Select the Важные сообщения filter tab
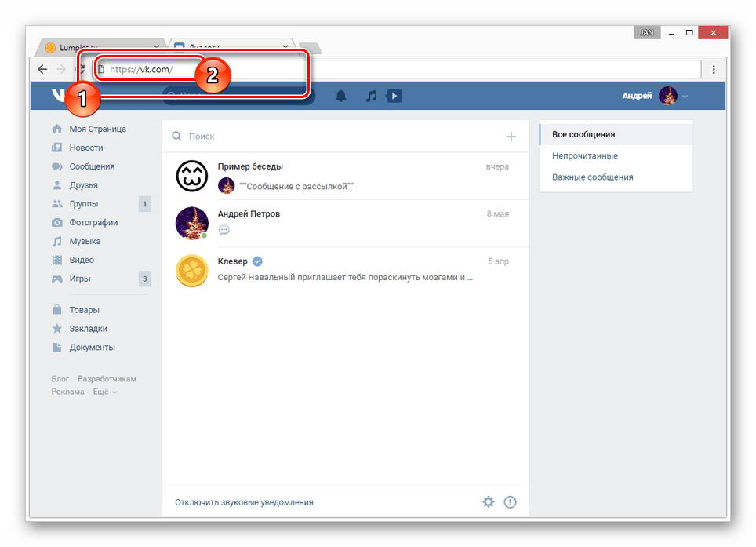This screenshot has width=756, height=547. tap(592, 177)
